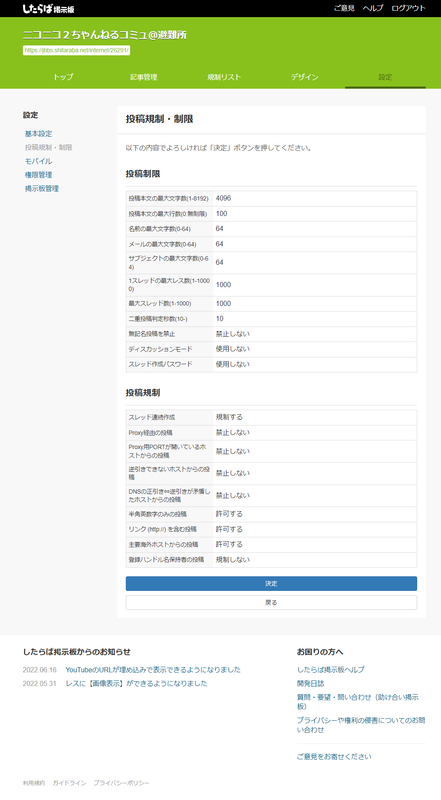Click 規制しない beside 登録ハンドル名保持者の投稿
Viewport: 441px width, 800px height.
tap(233, 560)
